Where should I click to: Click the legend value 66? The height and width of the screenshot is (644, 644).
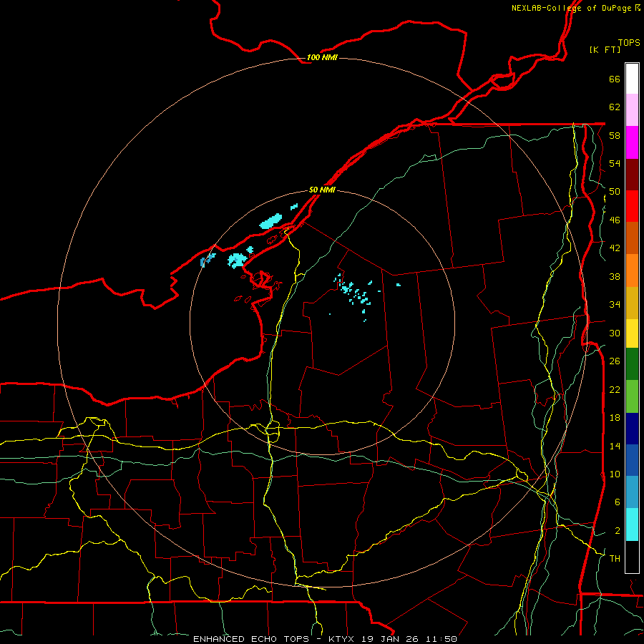click(x=615, y=79)
